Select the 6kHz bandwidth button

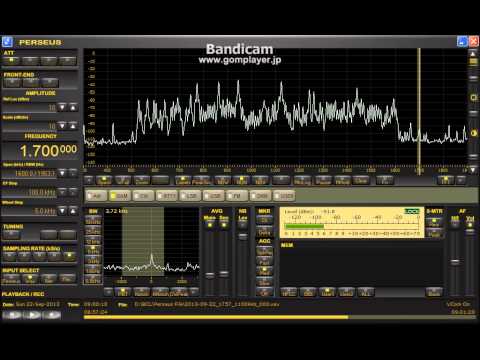tap(93, 251)
